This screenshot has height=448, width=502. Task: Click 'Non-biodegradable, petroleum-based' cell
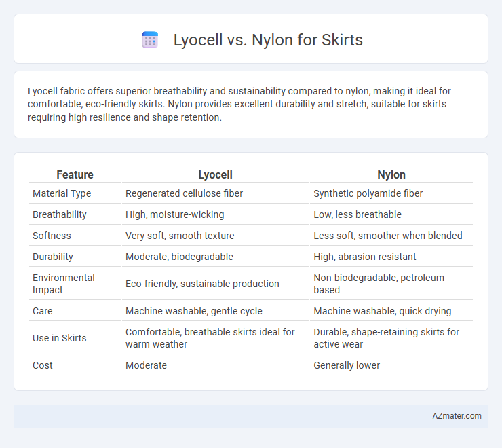[381, 284]
